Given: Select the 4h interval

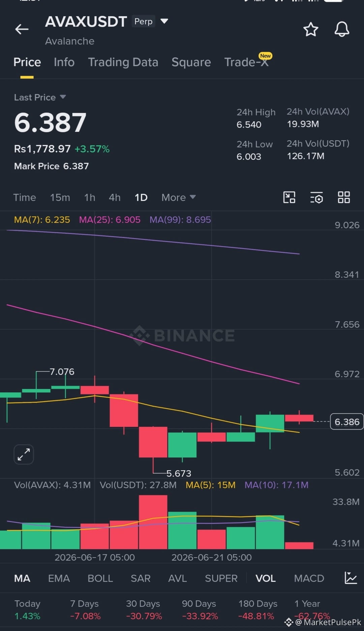Looking at the screenshot, I should (x=115, y=197).
